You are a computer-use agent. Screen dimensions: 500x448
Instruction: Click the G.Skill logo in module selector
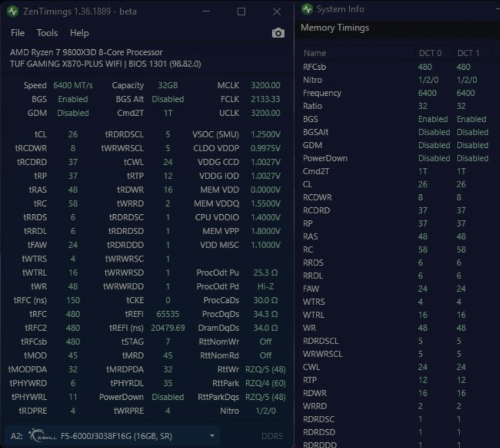pos(43,436)
